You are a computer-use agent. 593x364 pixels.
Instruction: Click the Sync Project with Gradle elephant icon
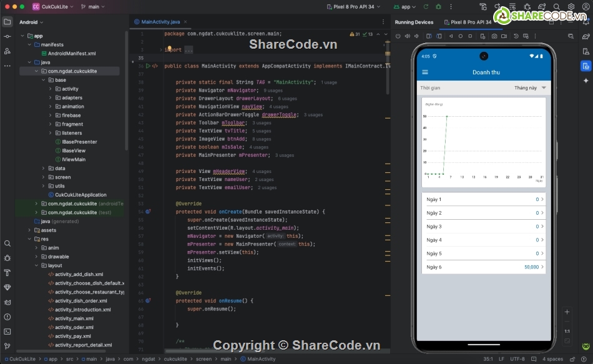542,7
